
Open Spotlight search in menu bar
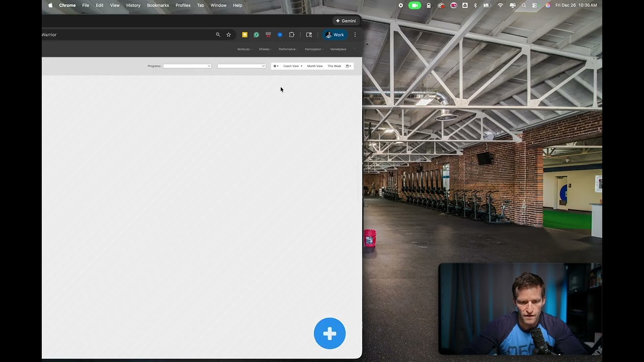524,5
